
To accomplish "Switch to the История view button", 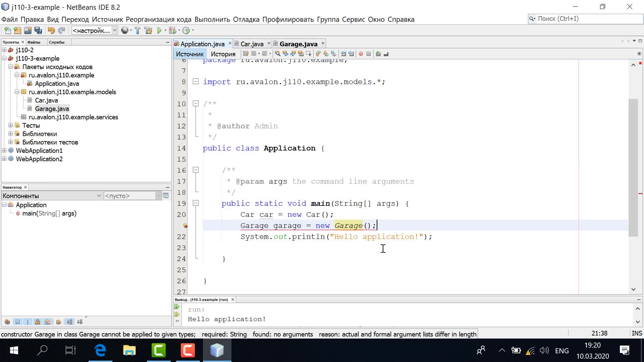I will (223, 54).
